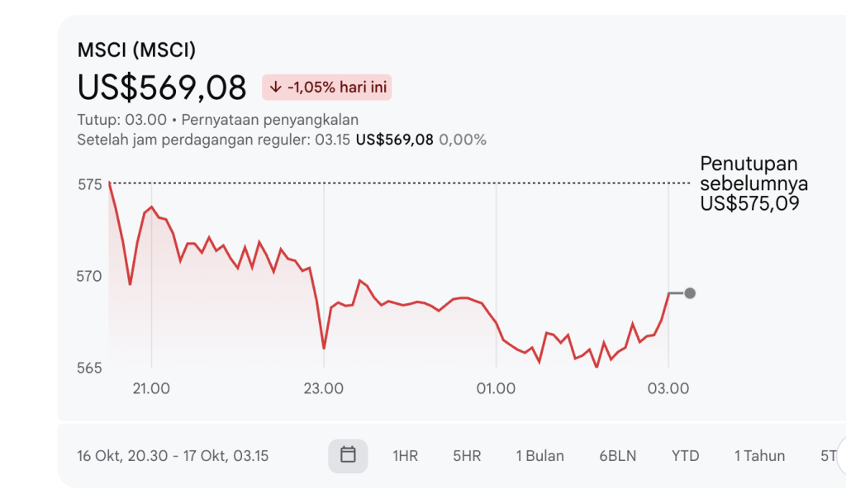Choose the 6BLN time range
This screenshot has height=504, width=846.
click(x=618, y=456)
